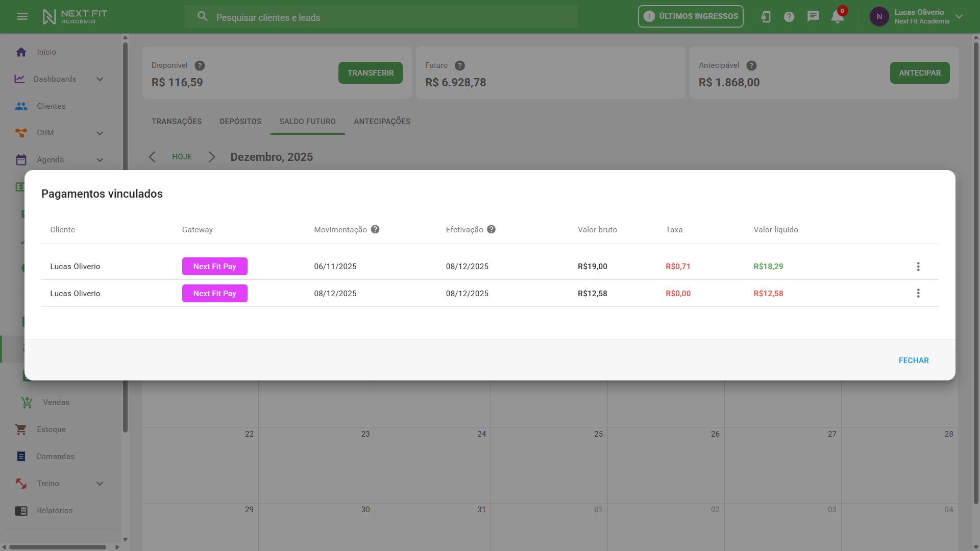This screenshot has width=980, height=551.
Task: Click the Antecipar button
Action: coord(920,73)
